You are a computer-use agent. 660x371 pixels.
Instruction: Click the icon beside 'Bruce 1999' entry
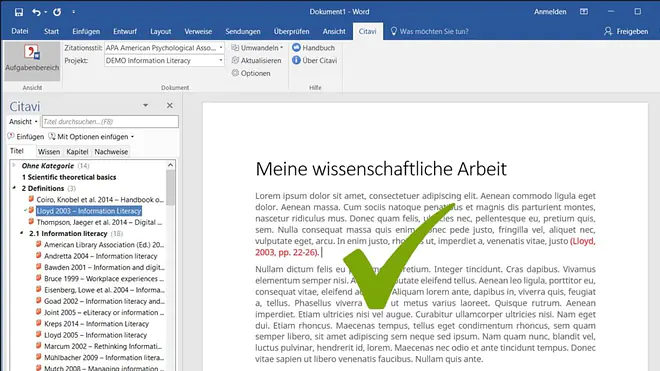pos(38,278)
